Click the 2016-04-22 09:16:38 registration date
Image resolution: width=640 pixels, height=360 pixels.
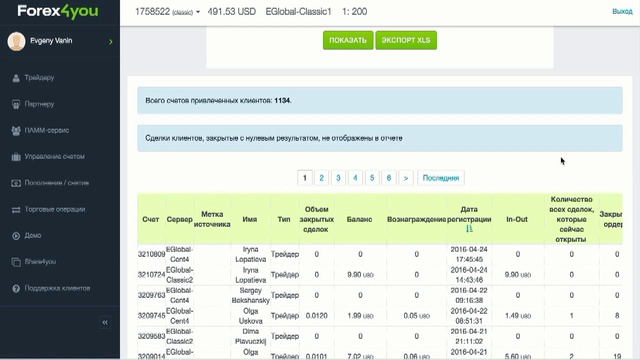[469, 295]
